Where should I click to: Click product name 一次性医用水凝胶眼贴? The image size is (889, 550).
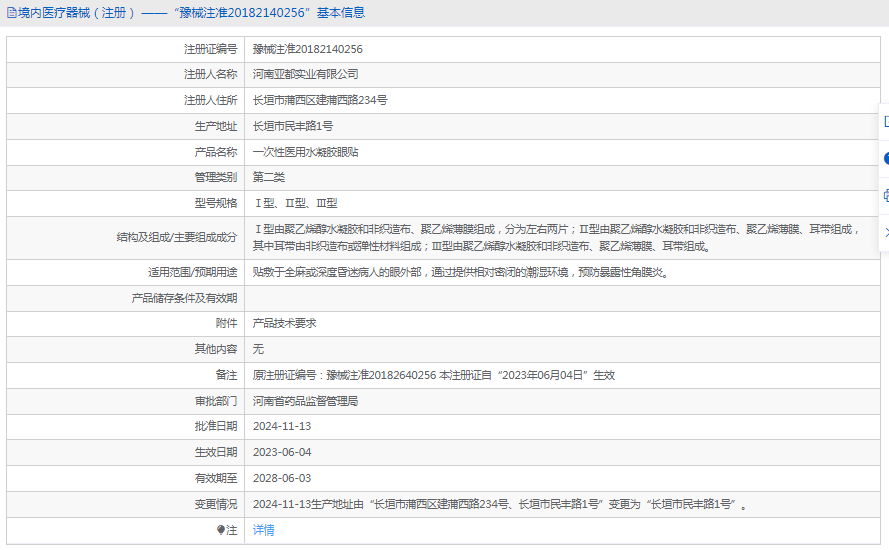coord(305,152)
